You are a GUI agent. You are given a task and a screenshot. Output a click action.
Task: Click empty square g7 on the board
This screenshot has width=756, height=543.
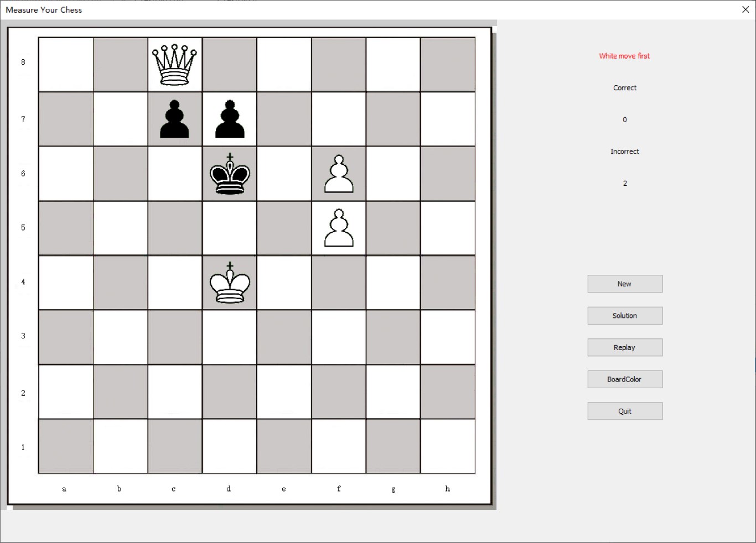(393, 119)
